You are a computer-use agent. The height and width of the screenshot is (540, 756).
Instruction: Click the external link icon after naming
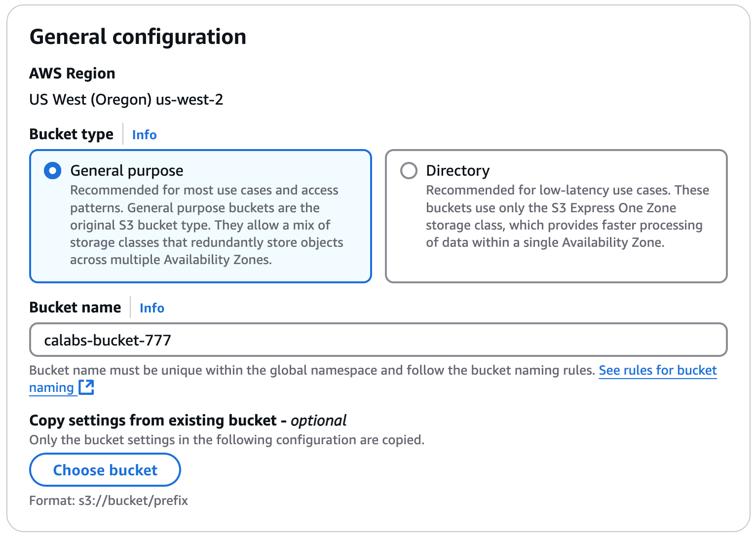point(86,387)
